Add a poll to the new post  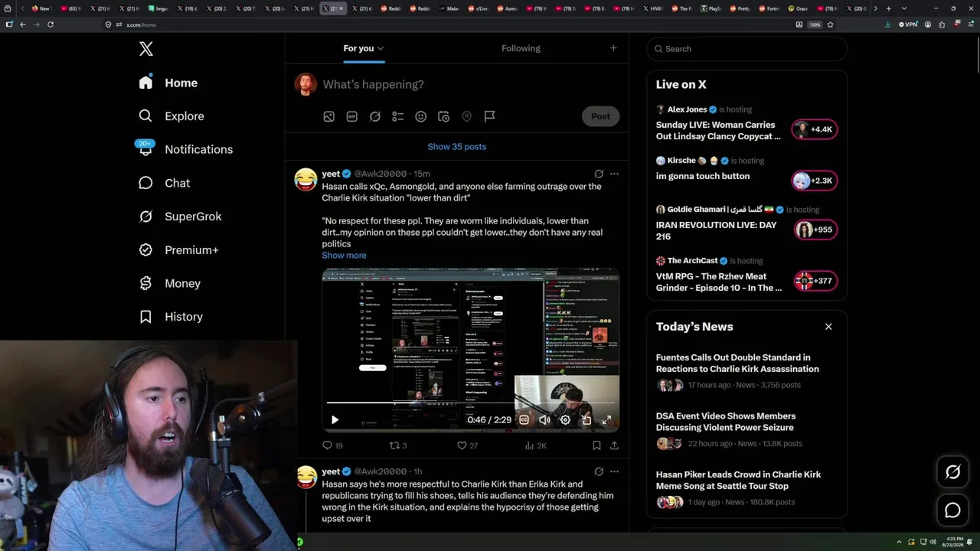pyautogui.click(x=398, y=116)
